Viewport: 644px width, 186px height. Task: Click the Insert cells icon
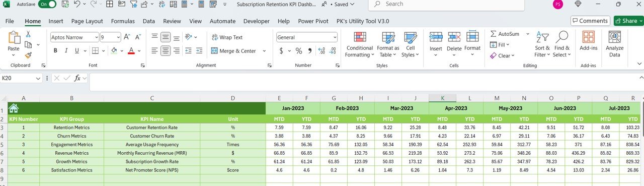pyautogui.click(x=436, y=37)
